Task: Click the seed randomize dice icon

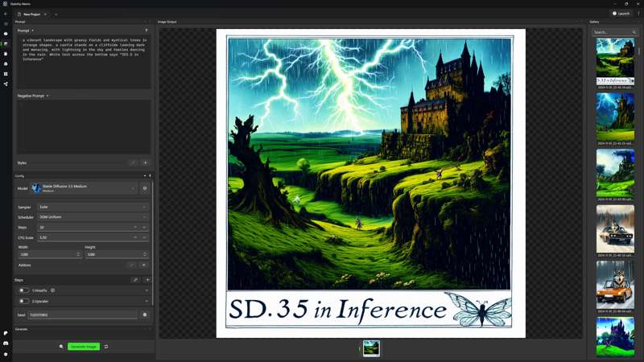Action: 145,315
